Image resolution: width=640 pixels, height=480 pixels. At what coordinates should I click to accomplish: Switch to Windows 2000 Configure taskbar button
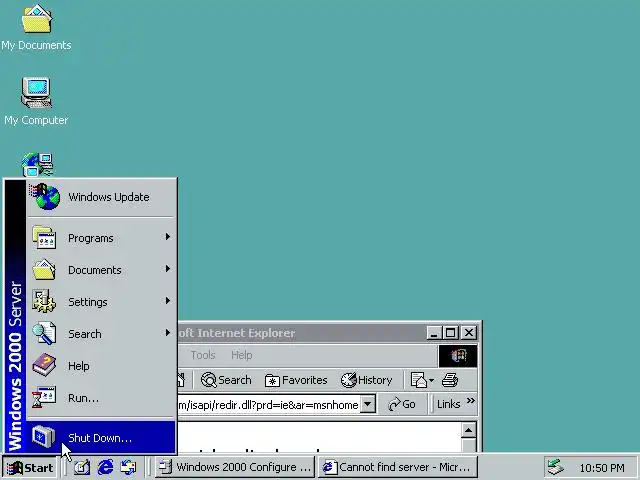[x=235, y=467]
